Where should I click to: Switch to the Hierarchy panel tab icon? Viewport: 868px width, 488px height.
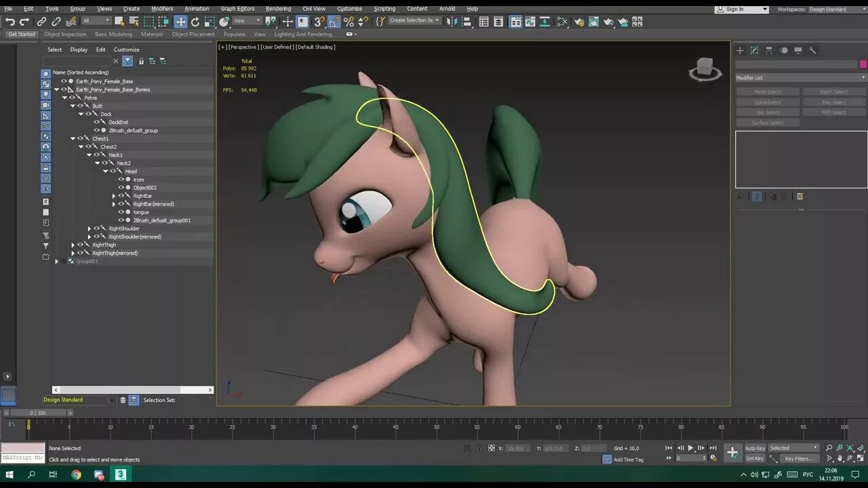click(769, 50)
